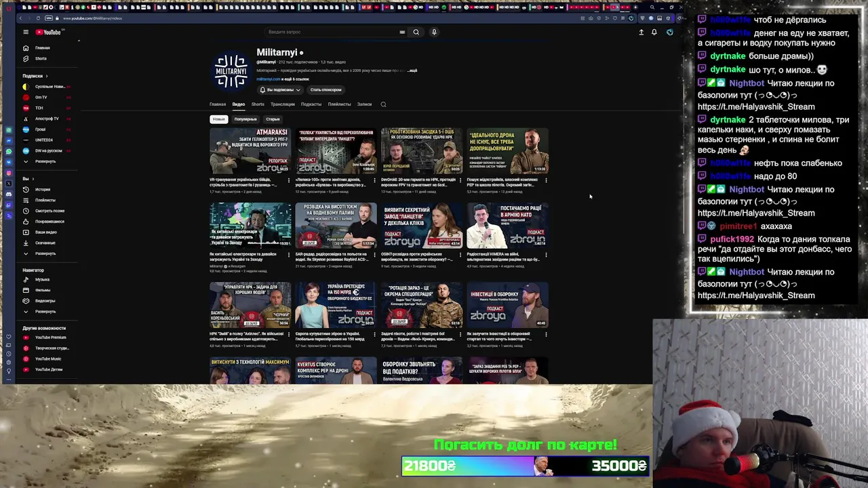The height and width of the screenshot is (488, 868).
Task: Start voice search with microphone icon
Action: (x=434, y=32)
